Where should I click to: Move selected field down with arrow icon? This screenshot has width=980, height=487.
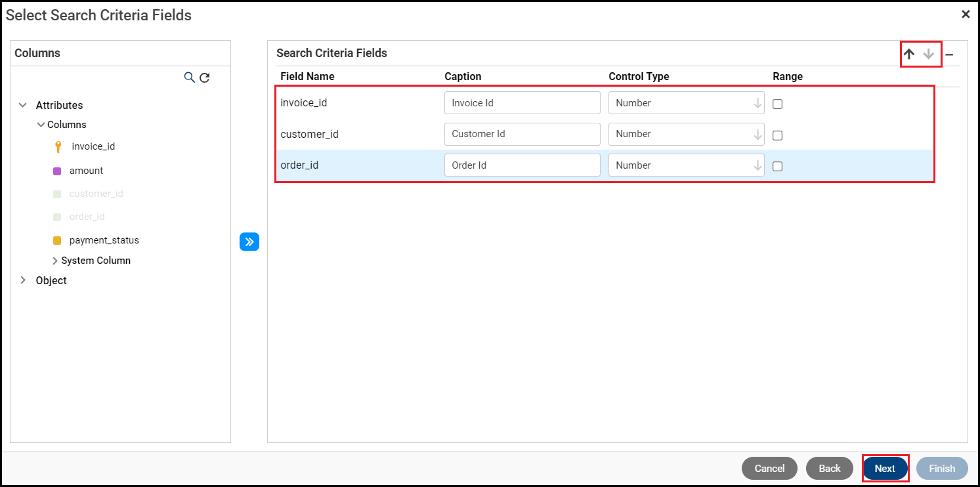928,54
